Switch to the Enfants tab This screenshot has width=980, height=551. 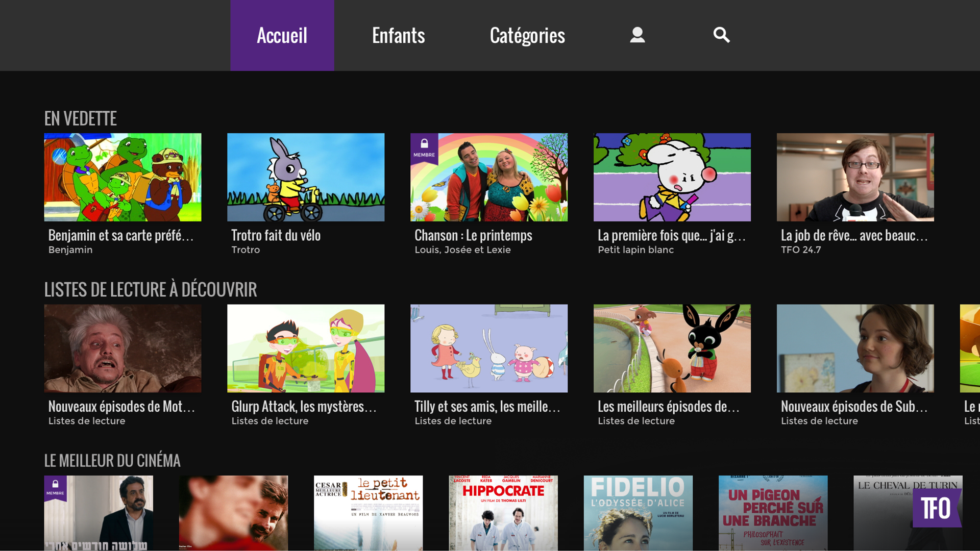398,35
